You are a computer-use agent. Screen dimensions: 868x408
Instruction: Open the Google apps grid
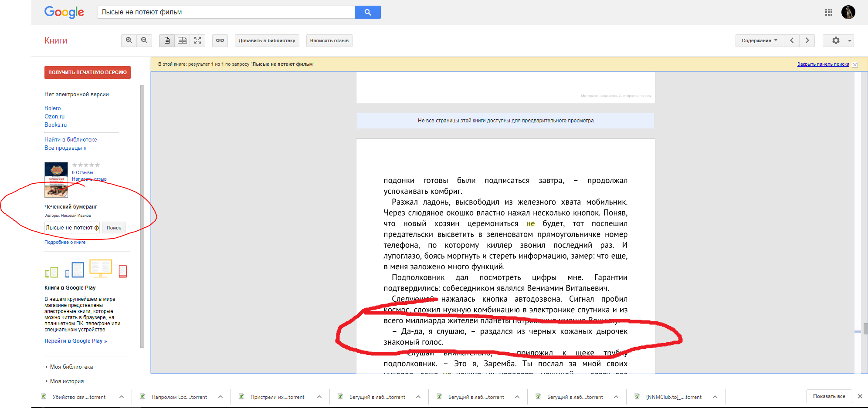point(828,12)
